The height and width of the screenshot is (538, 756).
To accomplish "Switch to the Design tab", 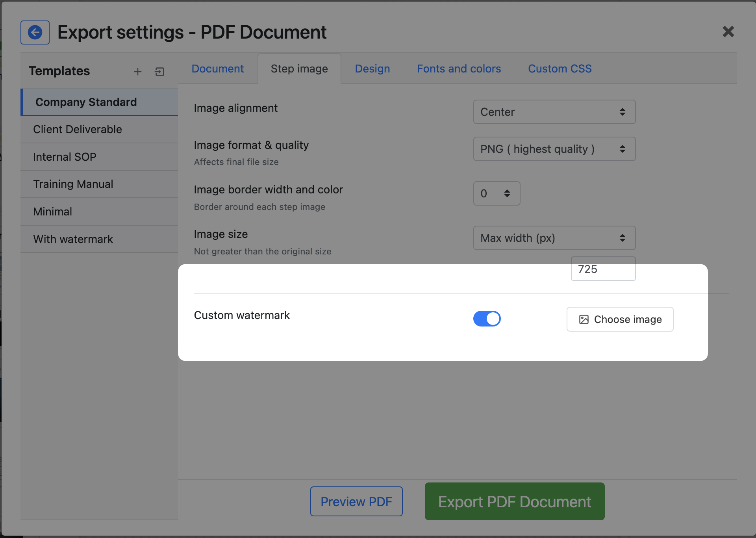I will coord(372,69).
